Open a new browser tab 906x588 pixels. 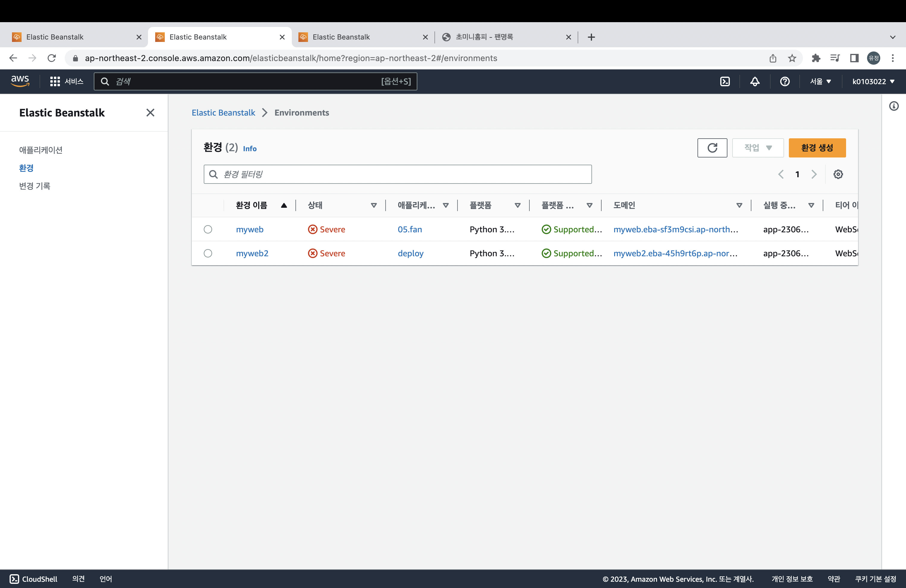pos(591,37)
